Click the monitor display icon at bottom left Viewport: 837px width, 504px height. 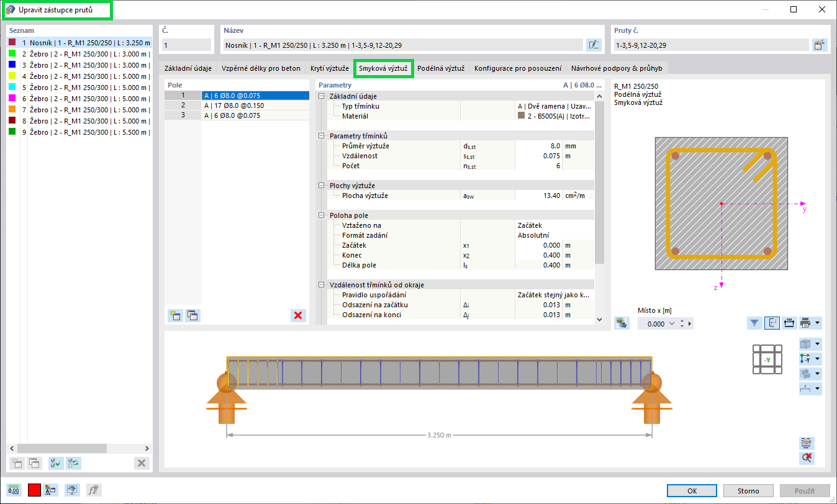click(x=73, y=490)
